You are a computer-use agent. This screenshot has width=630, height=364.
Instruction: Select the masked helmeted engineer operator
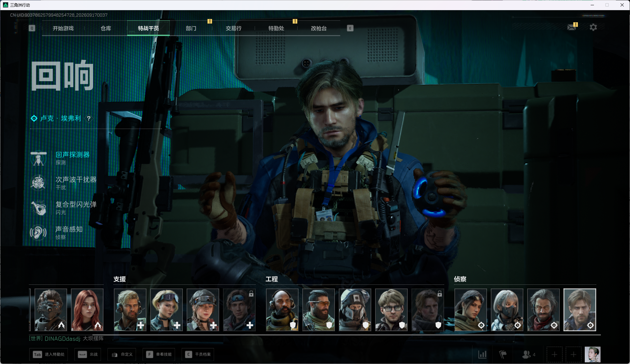[x=355, y=310]
